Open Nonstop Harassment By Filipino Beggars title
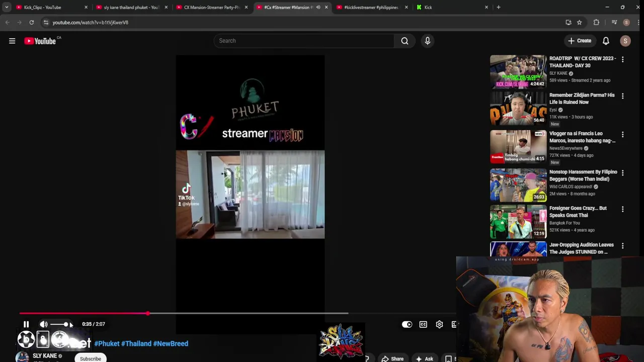The image size is (644, 362). [x=583, y=175]
